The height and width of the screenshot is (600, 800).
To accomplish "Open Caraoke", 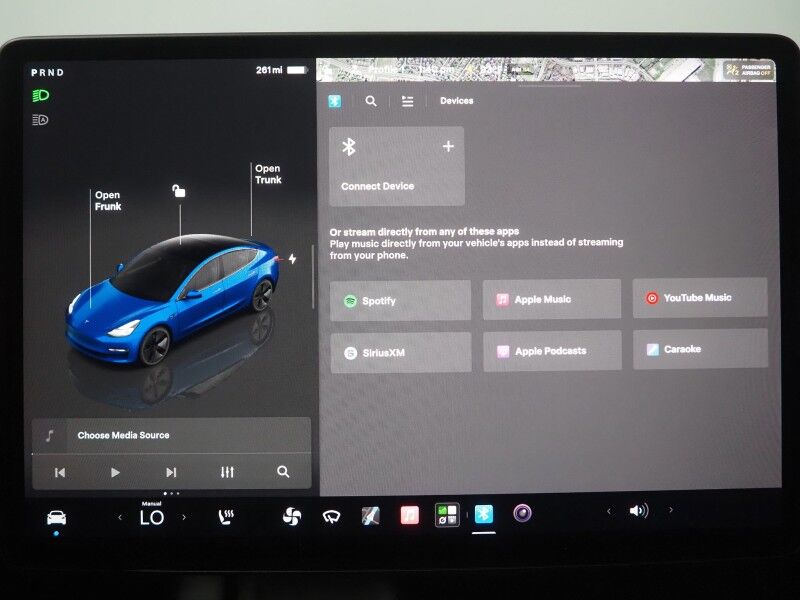I will click(x=701, y=349).
